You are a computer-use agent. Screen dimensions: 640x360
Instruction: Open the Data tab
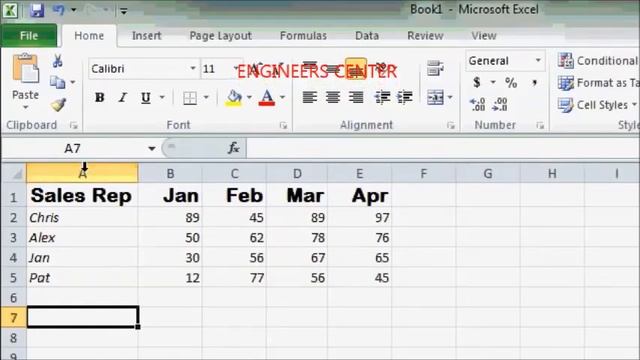(x=367, y=36)
